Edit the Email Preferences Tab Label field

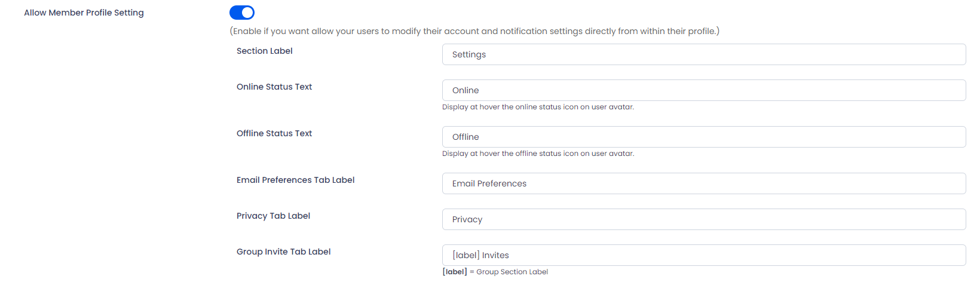point(704,183)
